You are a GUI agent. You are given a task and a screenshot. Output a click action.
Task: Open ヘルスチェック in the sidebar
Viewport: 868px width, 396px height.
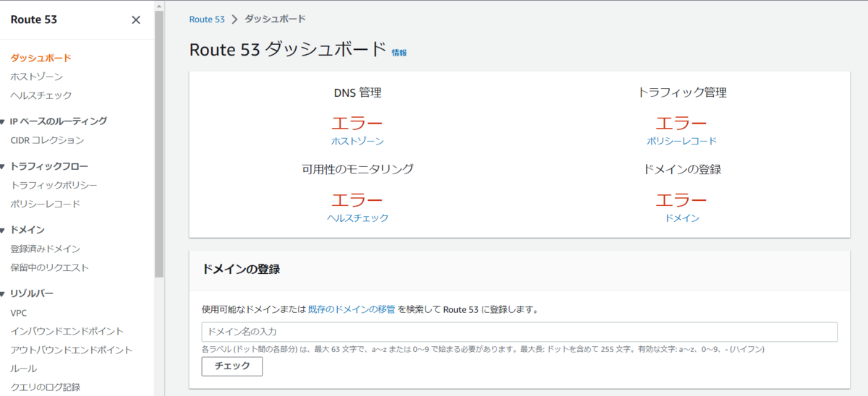click(41, 95)
